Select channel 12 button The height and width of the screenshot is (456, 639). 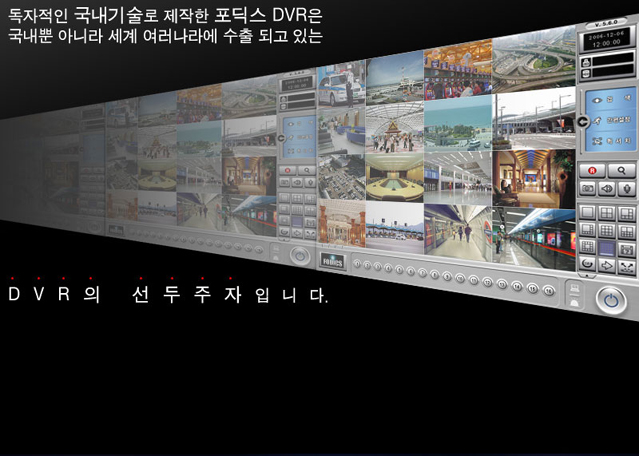tap(487, 282)
